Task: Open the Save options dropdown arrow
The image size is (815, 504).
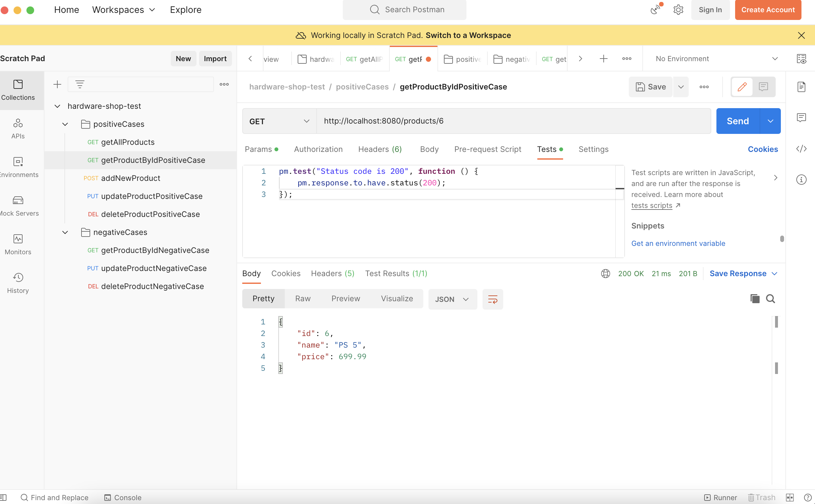Action: pyautogui.click(x=681, y=87)
